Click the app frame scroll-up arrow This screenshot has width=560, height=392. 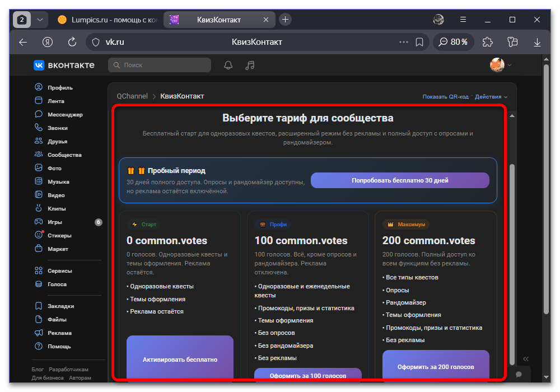click(512, 116)
